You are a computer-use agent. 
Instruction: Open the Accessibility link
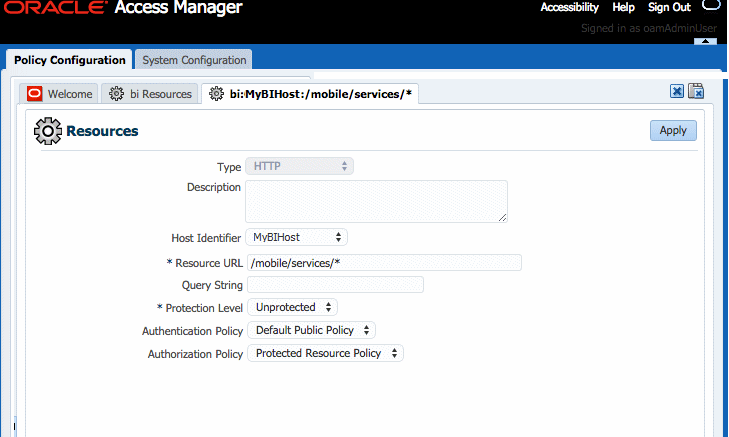point(569,7)
